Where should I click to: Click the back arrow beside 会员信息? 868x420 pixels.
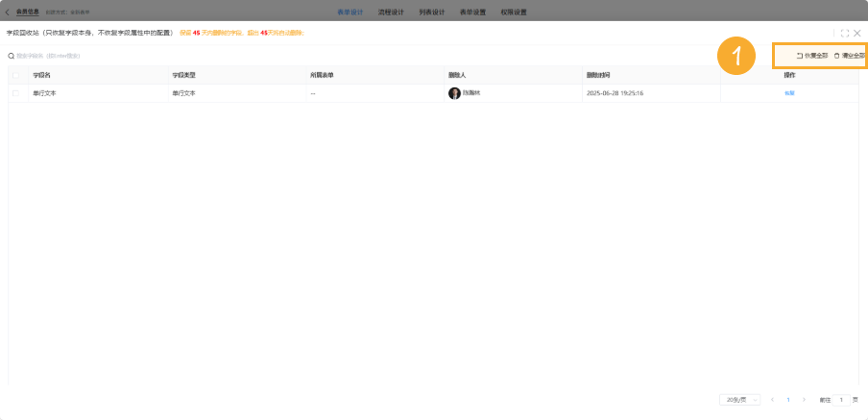[x=7, y=12]
